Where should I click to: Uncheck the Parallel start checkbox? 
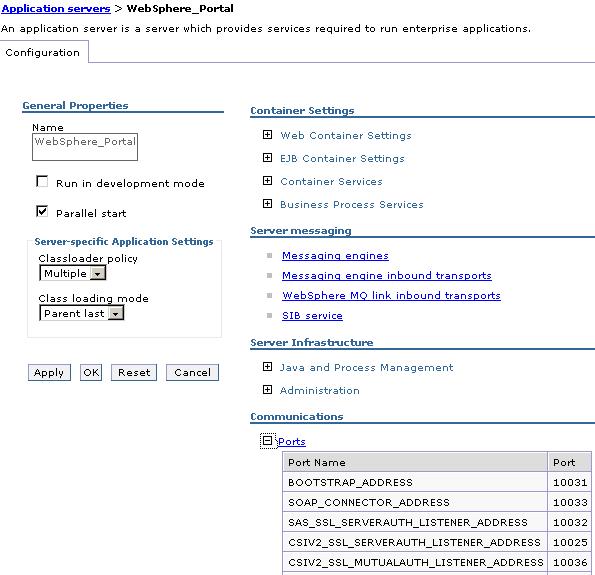click(x=42, y=211)
